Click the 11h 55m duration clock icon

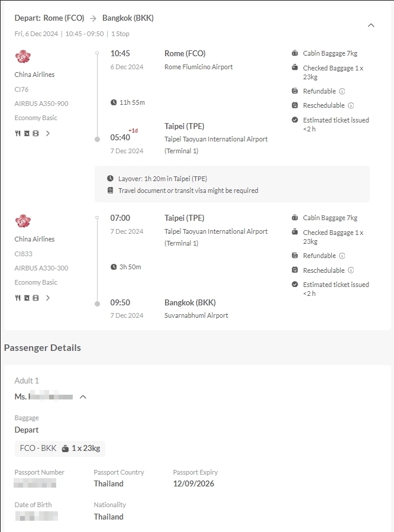point(114,102)
